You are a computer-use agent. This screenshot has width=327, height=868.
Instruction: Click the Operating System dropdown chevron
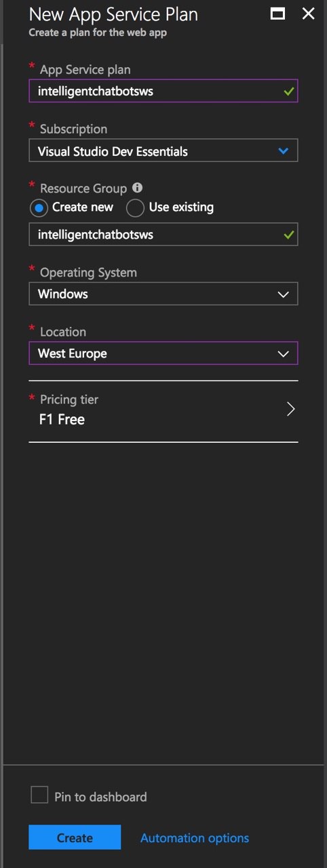coord(284,294)
